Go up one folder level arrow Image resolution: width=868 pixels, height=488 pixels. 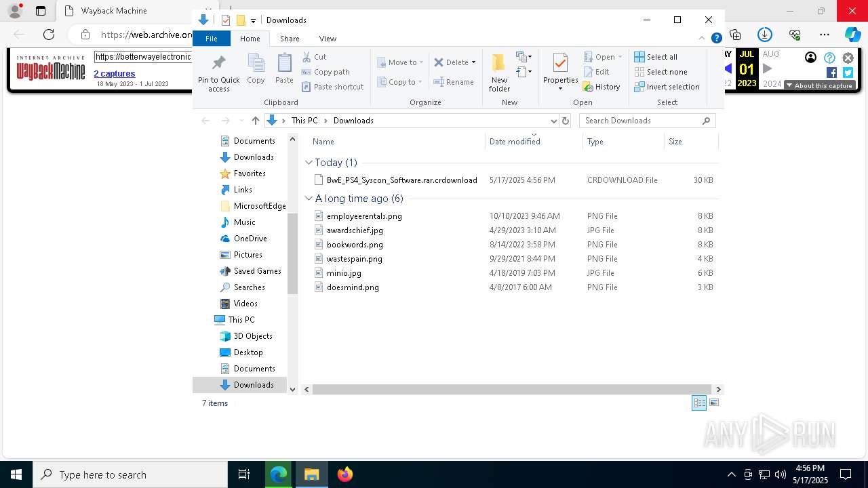[255, 121]
